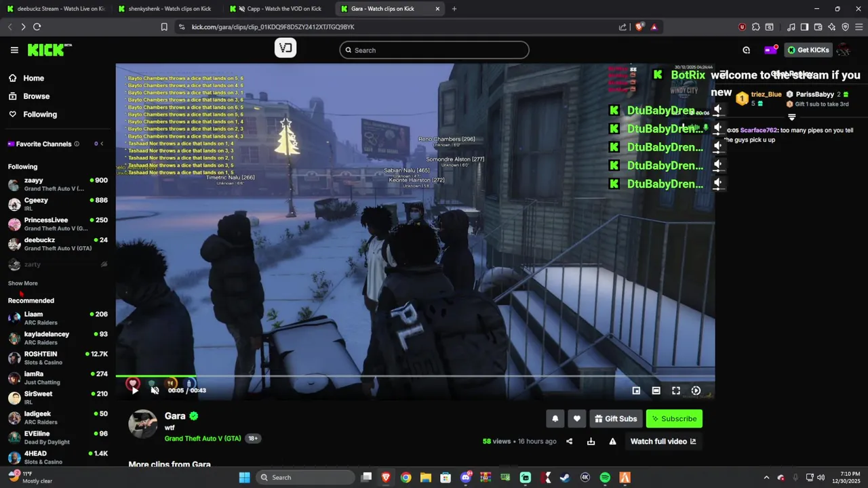Viewport: 868px width, 488px height.
Task: Open the hamburger sidebar menu
Action: point(14,50)
